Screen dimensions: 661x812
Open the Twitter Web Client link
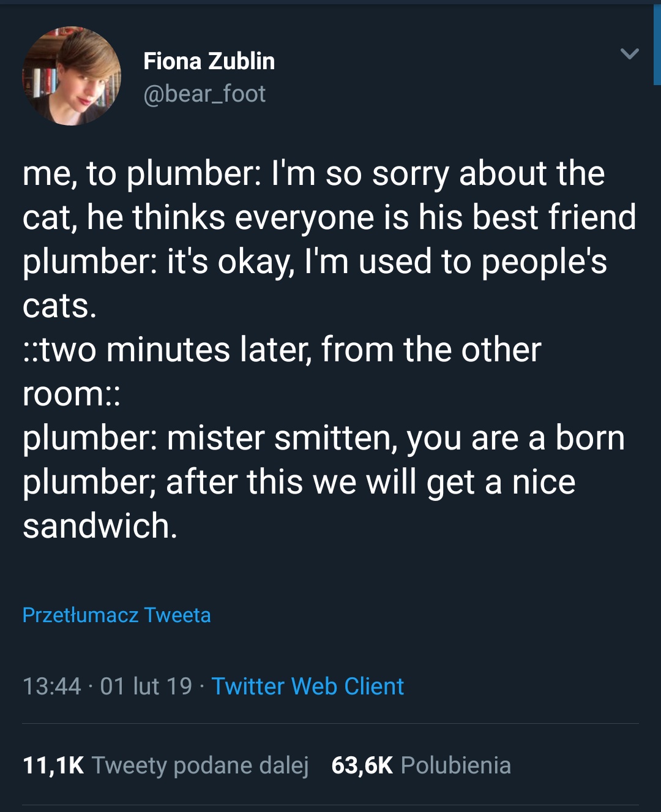307,686
